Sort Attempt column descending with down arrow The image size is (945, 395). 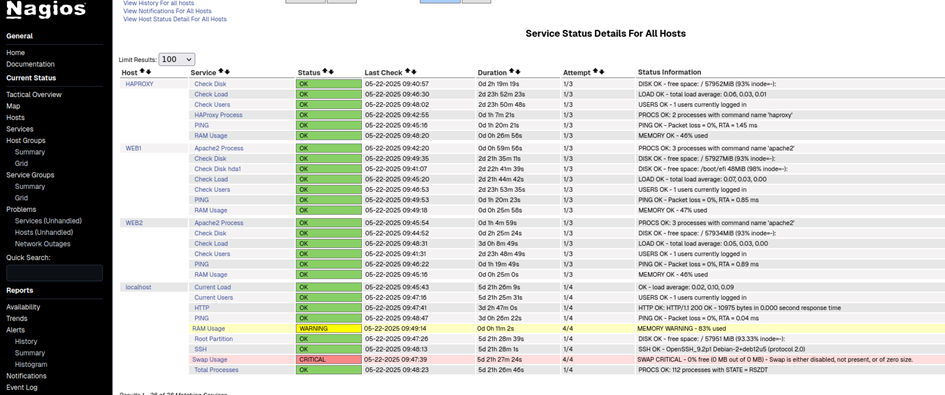pyautogui.click(x=601, y=72)
